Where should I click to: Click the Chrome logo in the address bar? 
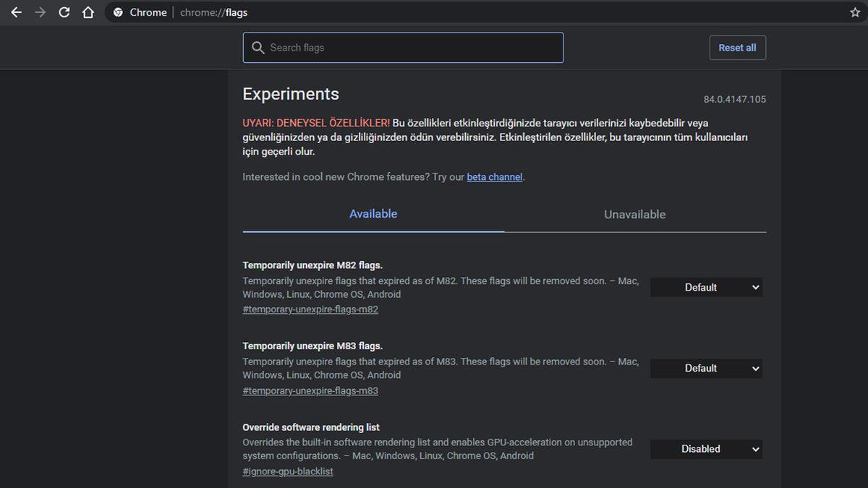pyautogui.click(x=118, y=12)
